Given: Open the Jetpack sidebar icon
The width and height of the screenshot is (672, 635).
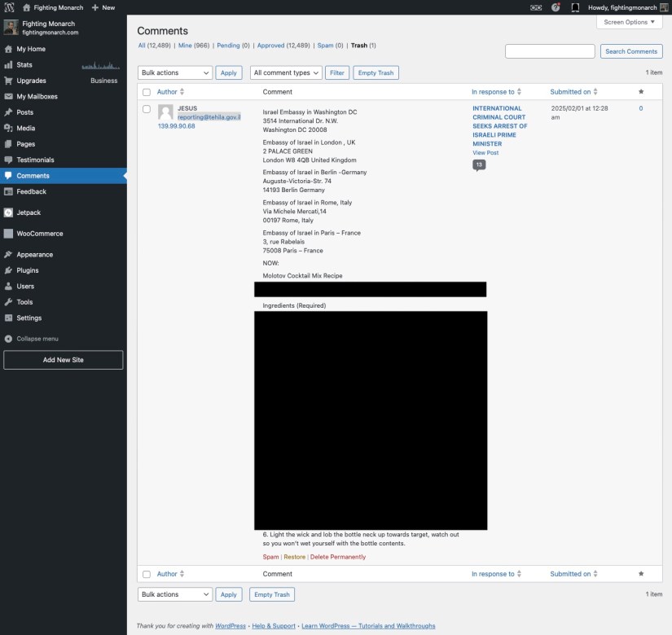Looking at the screenshot, I should [x=8, y=212].
